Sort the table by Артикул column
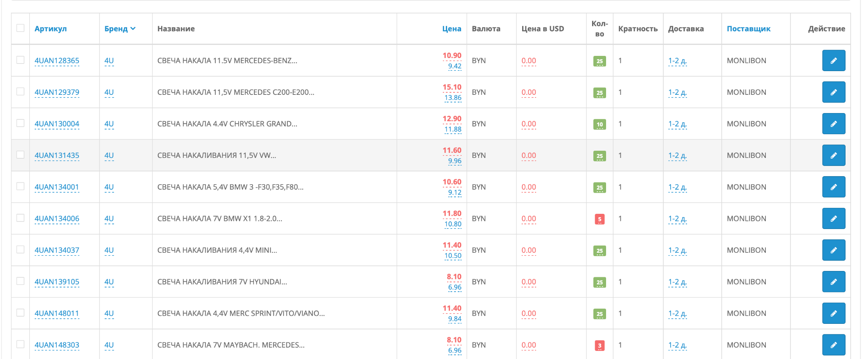868x359 pixels. pos(50,29)
